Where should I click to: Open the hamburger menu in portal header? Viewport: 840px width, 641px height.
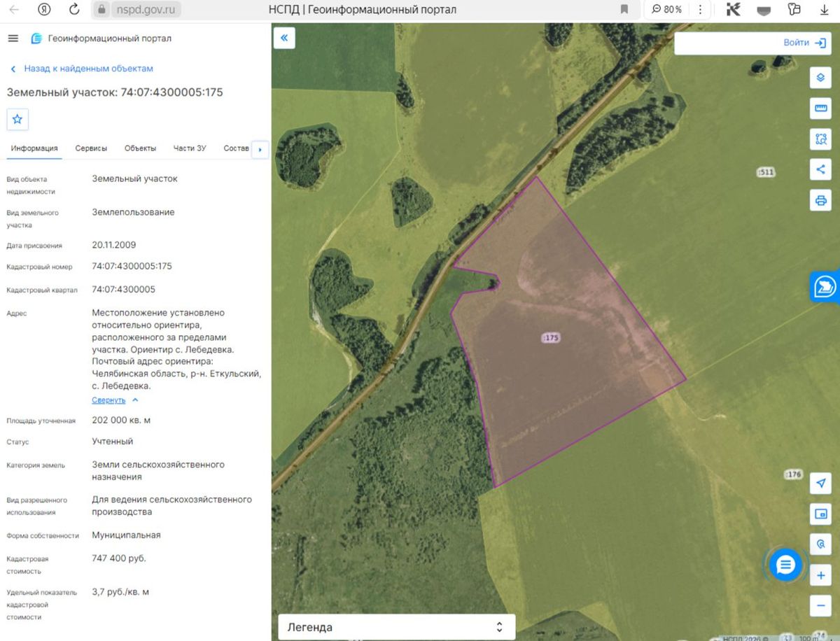coord(13,38)
